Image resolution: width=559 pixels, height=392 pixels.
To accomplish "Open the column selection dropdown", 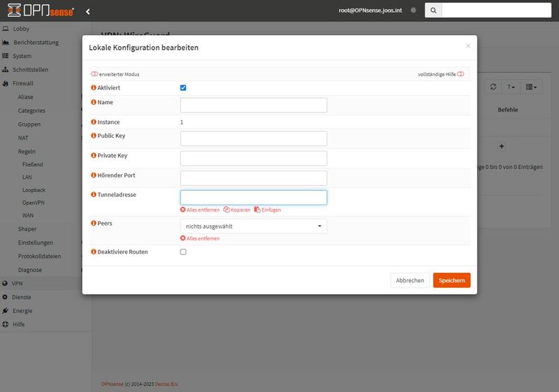I will pos(531,87).
